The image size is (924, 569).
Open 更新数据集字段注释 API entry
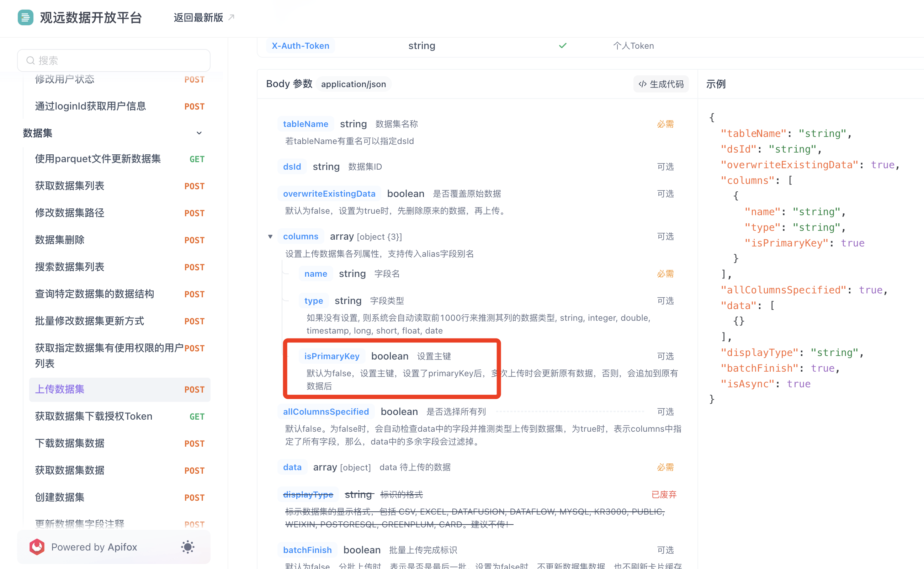pyautogui.click(x=120, y=524)
